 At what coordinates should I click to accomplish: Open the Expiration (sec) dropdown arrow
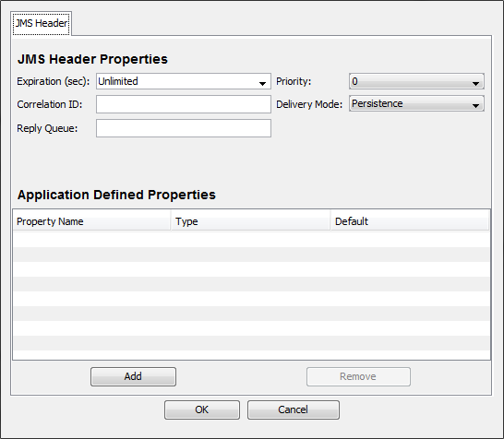[x=262, y=84]
